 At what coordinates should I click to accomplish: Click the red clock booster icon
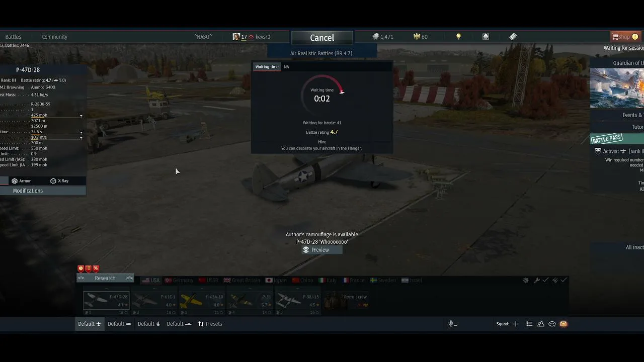(x=80, y=268)
